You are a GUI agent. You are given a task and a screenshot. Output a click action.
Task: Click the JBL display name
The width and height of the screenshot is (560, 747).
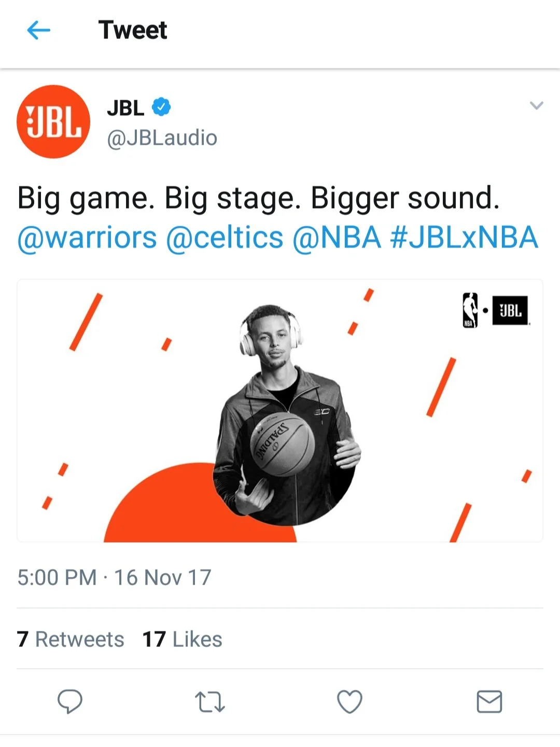point(125,108)
